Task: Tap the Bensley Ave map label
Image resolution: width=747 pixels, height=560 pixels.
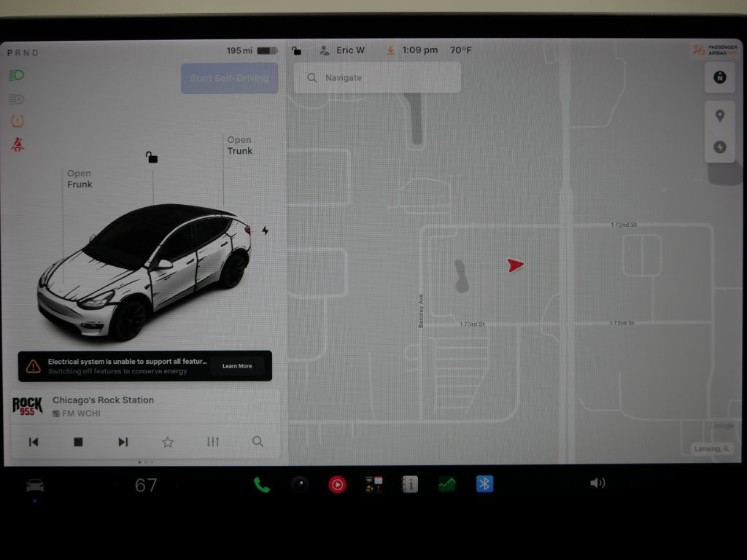Action: 421,311
